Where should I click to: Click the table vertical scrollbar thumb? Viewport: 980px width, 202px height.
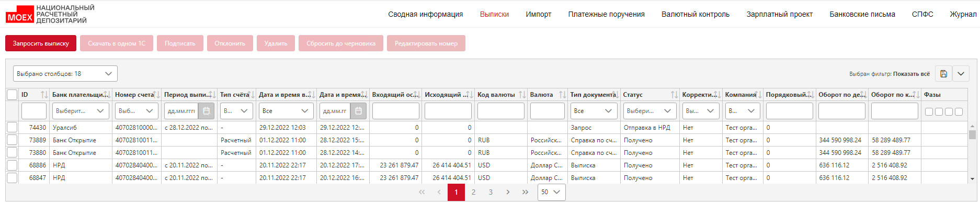pos(972,134)
